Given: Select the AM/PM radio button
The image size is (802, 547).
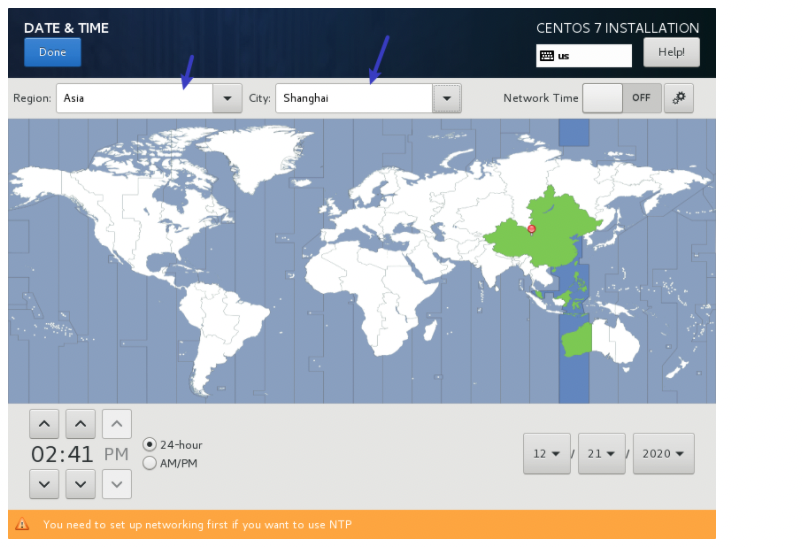Looking at the screenshot, I should (x=150, y=463).
